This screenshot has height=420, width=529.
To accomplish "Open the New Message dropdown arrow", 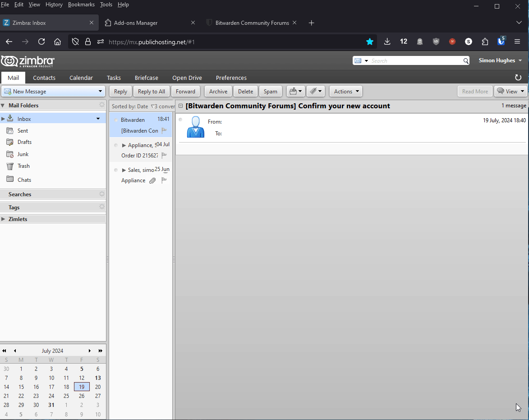I will (x=100, y=92).
